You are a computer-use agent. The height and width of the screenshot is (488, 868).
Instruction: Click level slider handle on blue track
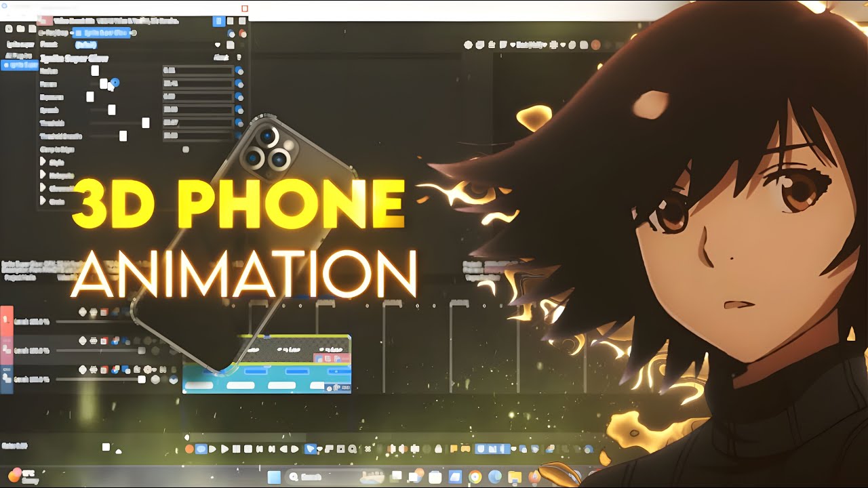click(x=142, y=380)
